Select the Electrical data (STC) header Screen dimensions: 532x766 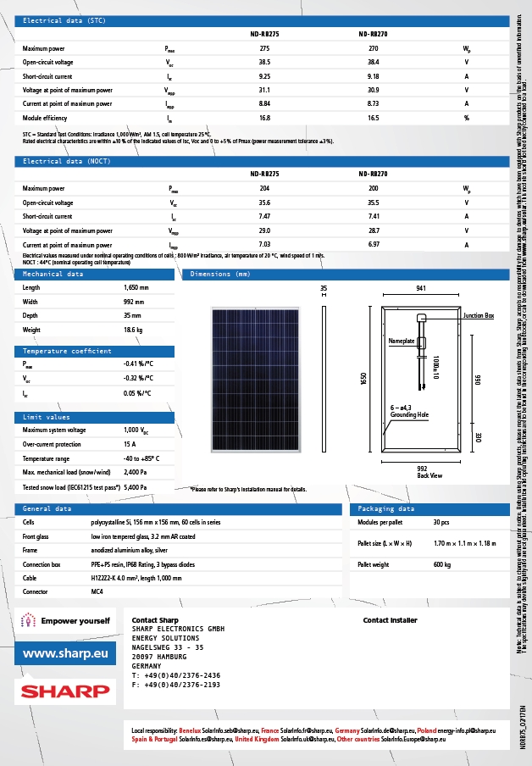point(262,20)
